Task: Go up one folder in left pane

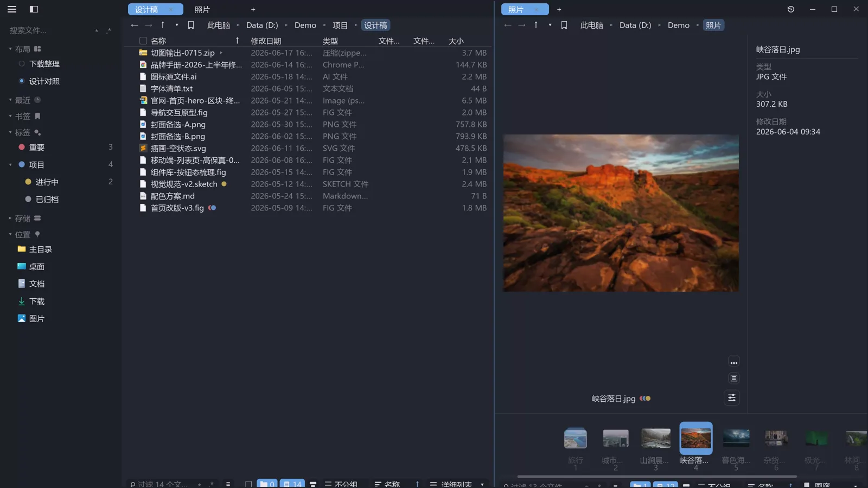Action: [x=163, y=25]
